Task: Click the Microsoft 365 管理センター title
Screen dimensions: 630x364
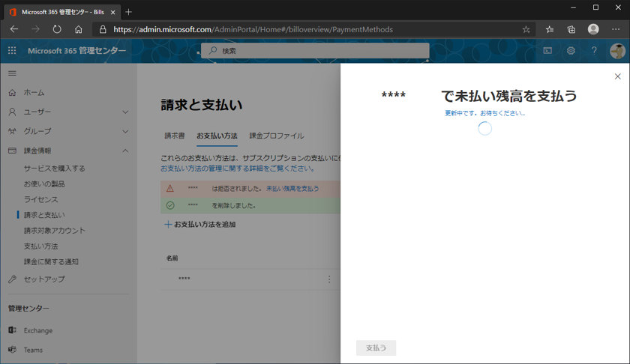Action: pyautogui.click(x=76, y=51)
